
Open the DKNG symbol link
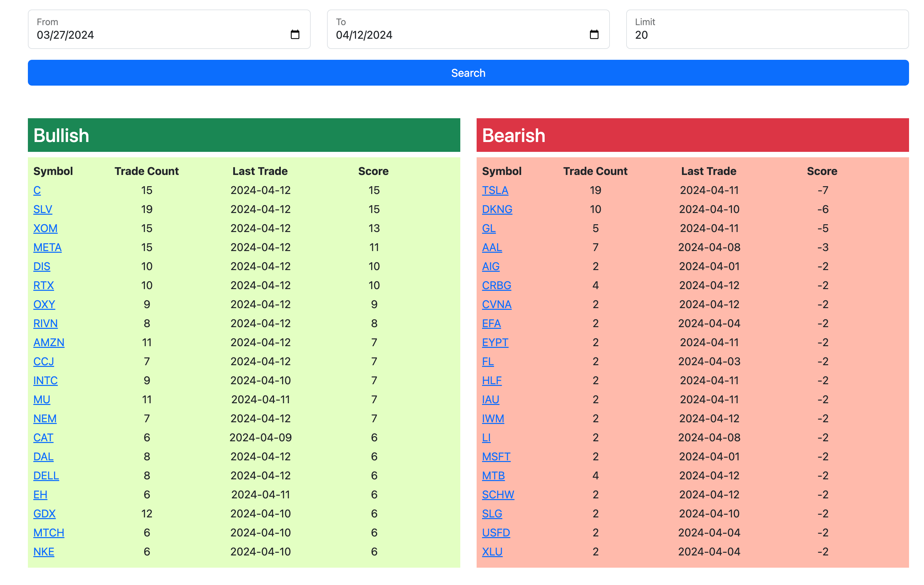coord(497,209)
